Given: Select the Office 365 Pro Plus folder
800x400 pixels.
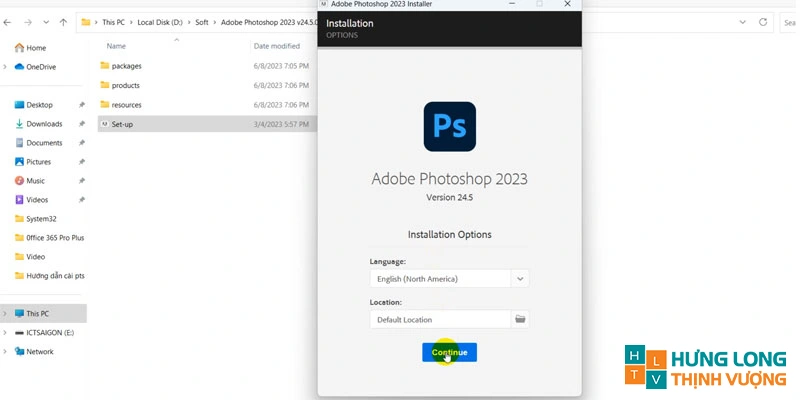Looking at the screenshot, I should point(55,237).
